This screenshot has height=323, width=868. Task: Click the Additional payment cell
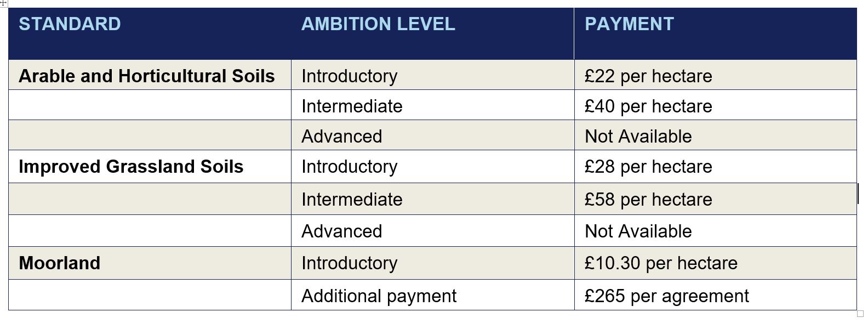tap(379, 296)
